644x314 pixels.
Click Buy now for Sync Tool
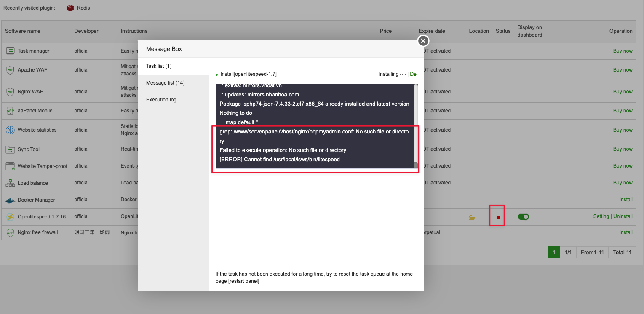point(623,149)
